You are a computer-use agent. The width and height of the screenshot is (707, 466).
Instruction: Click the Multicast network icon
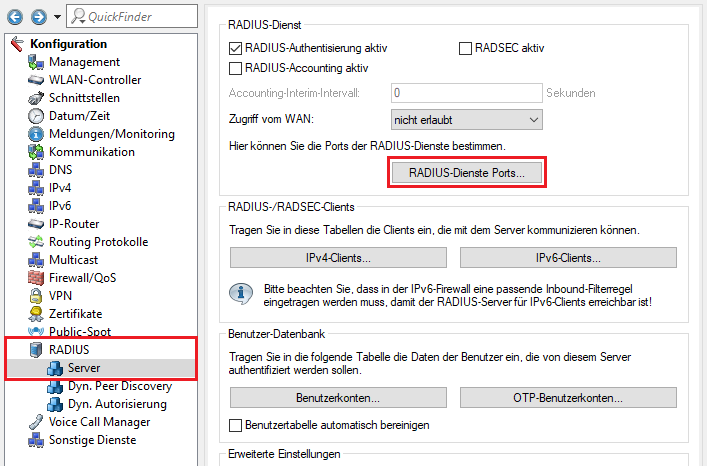(x=36, y=260)
